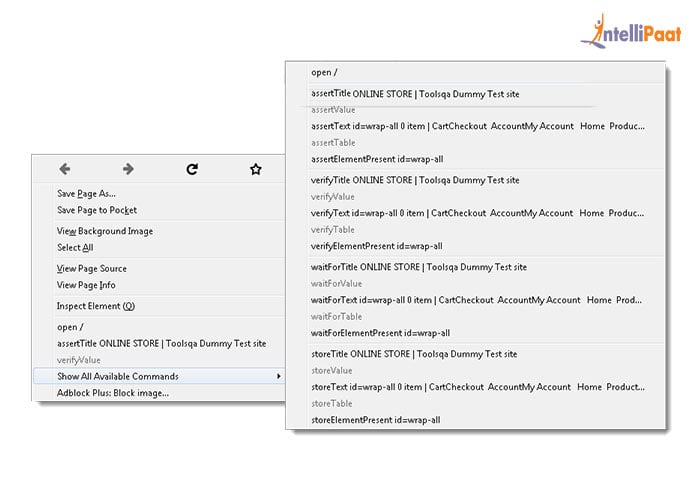The image size is (700, 500).
Task: Click storeValue in submenu
Action: click(332, 371)
